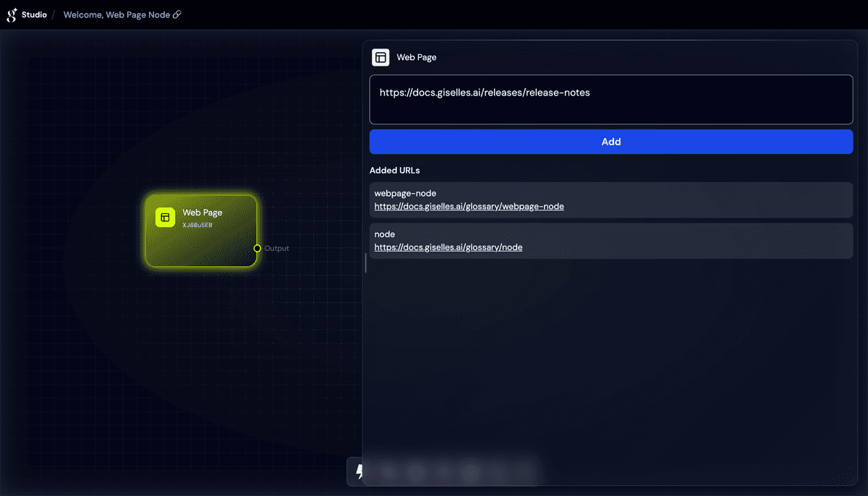Open Studio from the breadcrumb
868x496 pixels.
34,14
